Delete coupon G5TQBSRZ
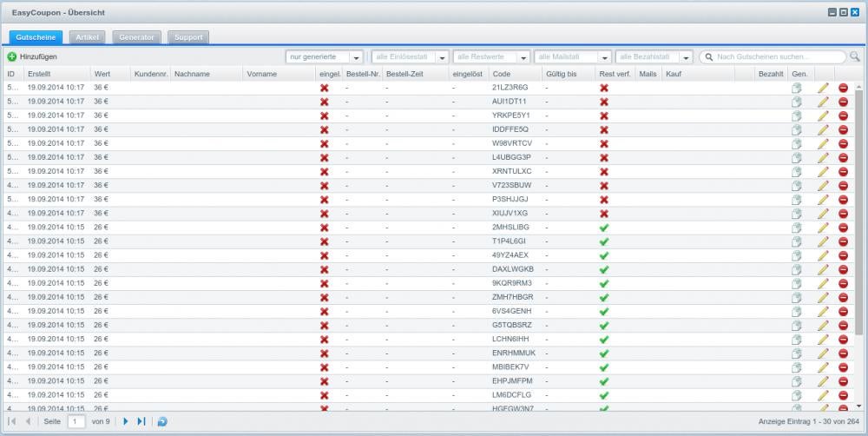The width and height of the screenshot is (868, 436). tap(843, 326)
